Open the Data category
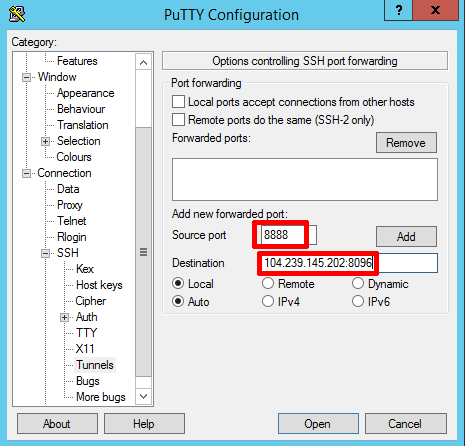This screenshot has width=465, height=446. [68, 189]
